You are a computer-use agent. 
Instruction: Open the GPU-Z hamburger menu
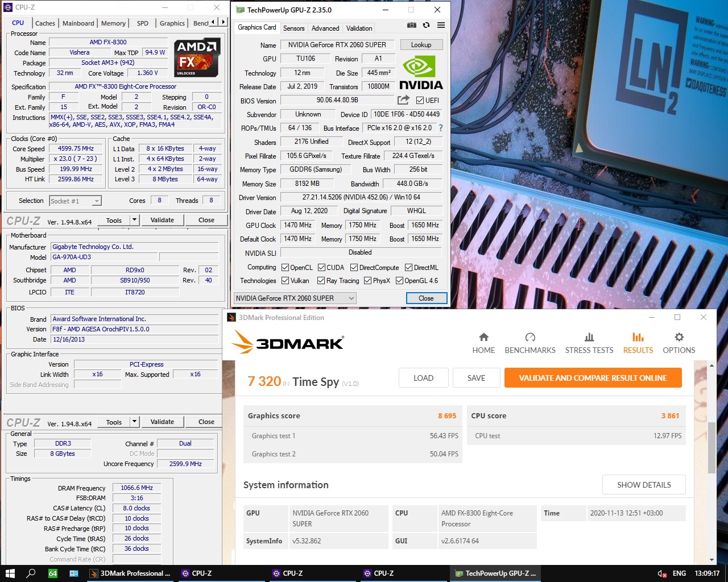point(441,25)
